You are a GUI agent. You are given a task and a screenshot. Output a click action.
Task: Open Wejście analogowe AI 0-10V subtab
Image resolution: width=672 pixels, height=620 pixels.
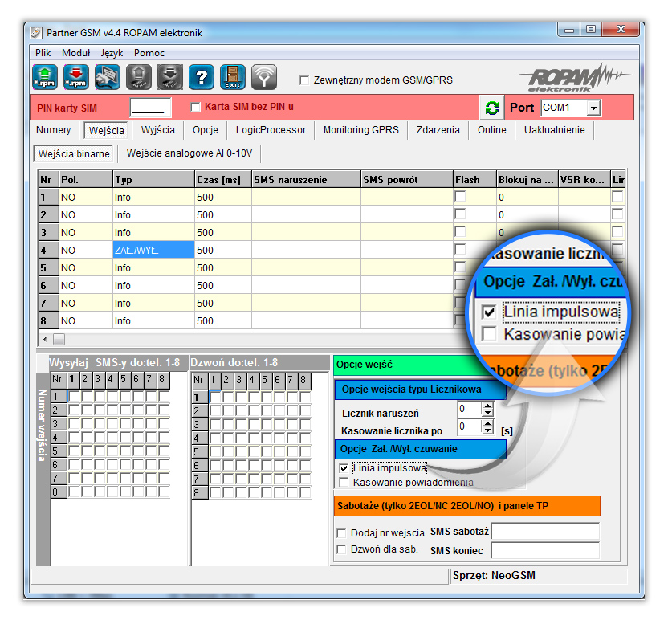click(x=189, y=153)
